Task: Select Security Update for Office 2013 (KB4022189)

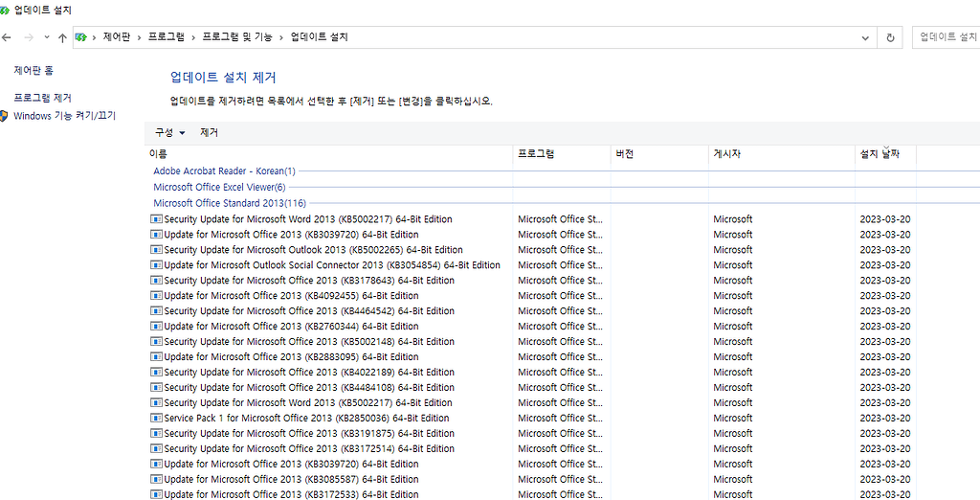Action: [309, 373]
